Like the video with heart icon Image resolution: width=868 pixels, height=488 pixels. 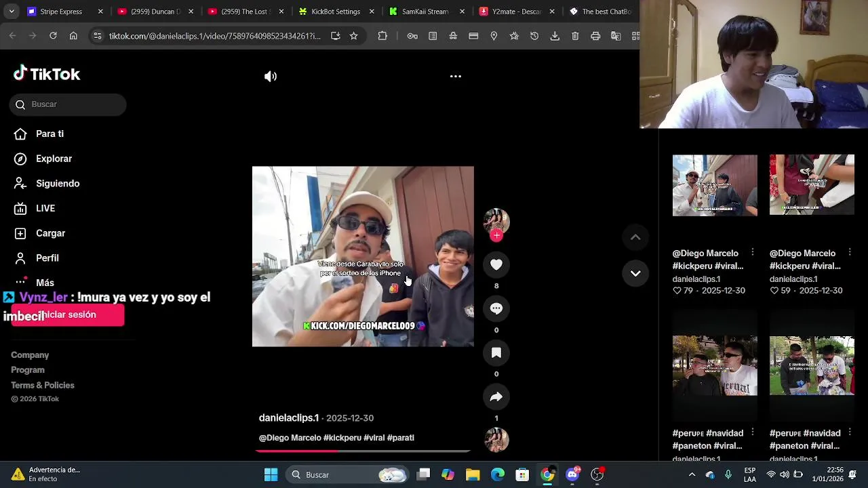[x=496, y=265]
